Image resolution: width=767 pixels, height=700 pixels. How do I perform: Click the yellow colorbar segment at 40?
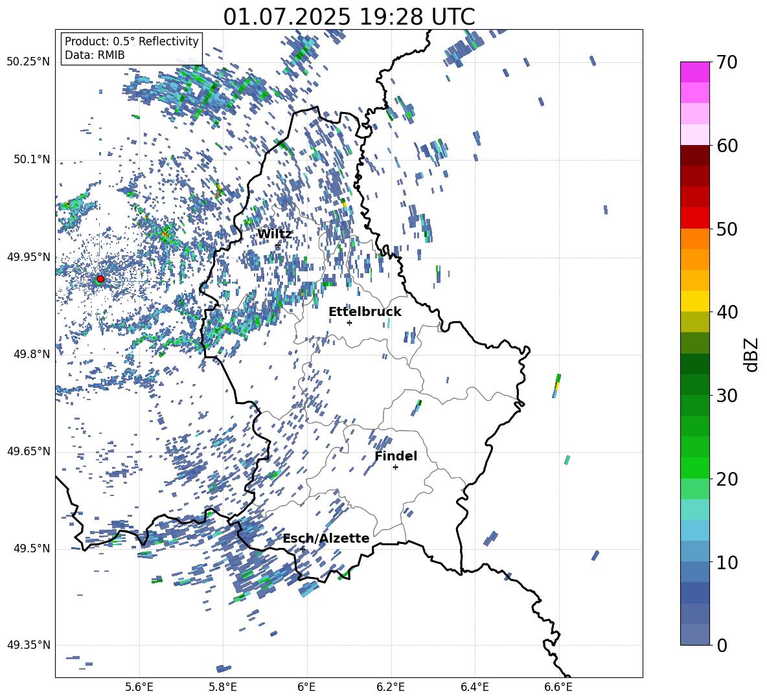click(x=695, y=301)
